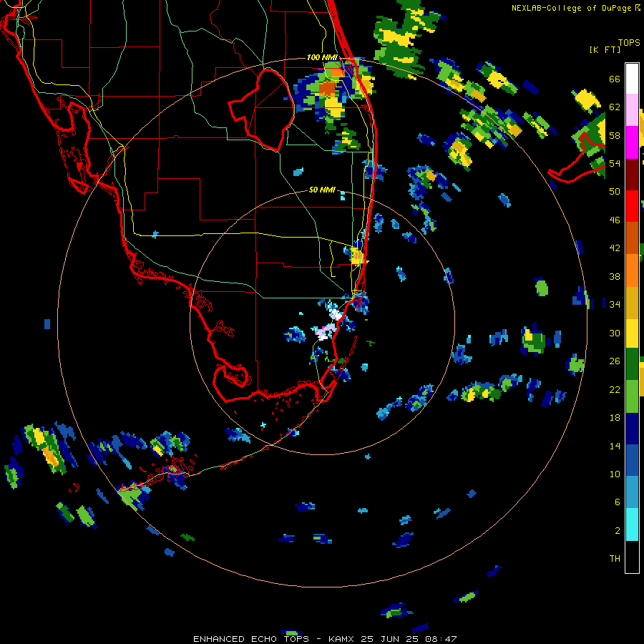Screen dimensions: 644x644
Task: Click the 50 NMI range ring label
Action: click(x=322, y=190)
